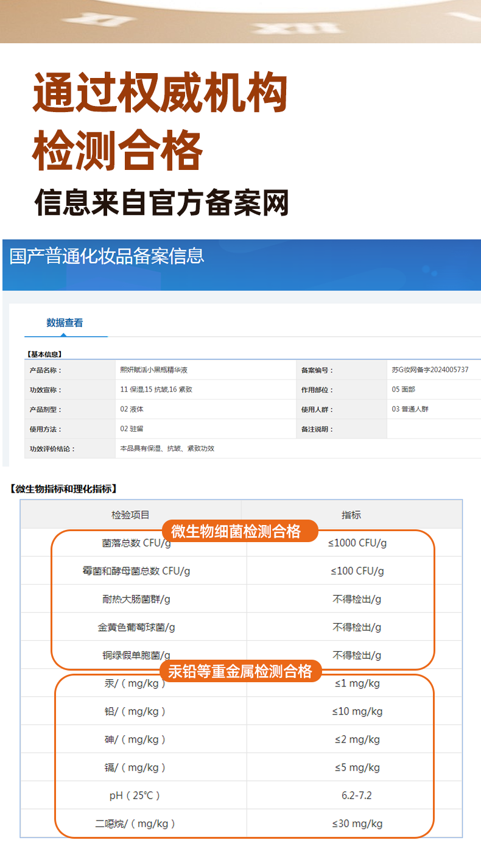This screenshot has height=868, width=481.
Task: Click the 菌落总数 CFU/g row
Action: pyautogui.click(x=136, y=543)
